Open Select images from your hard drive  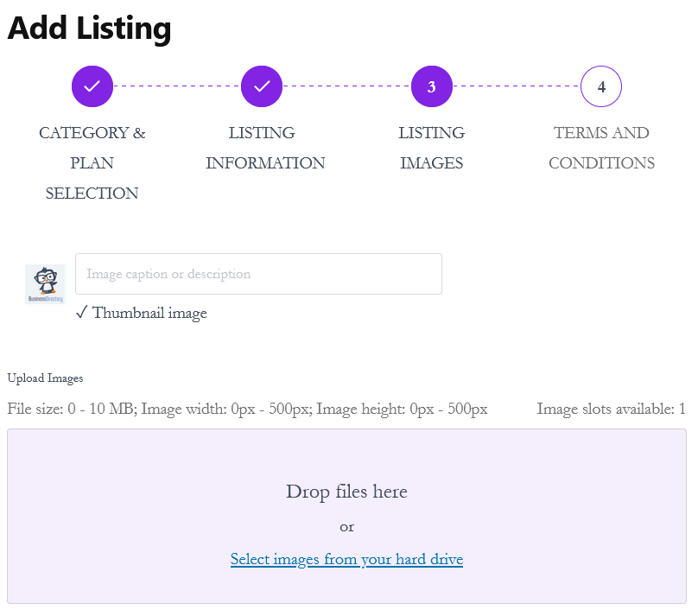coord(346,559)
